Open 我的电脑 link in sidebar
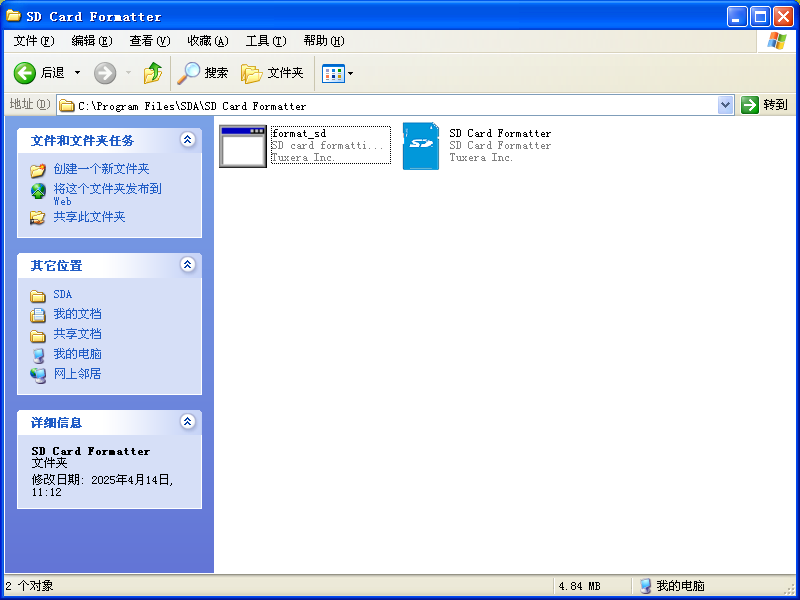 pos(77,354)
